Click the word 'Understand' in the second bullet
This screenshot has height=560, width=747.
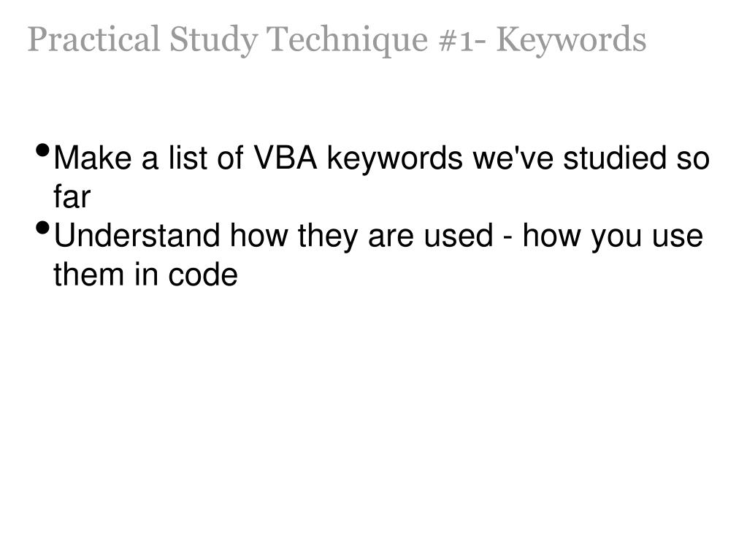point(137,235)
